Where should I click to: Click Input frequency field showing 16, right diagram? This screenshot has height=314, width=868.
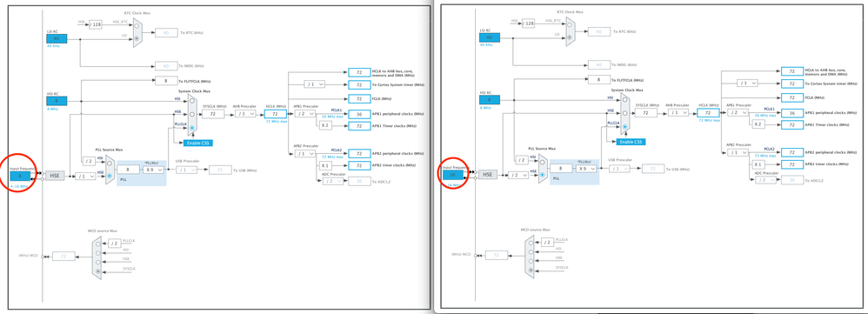tap(454, 175)
